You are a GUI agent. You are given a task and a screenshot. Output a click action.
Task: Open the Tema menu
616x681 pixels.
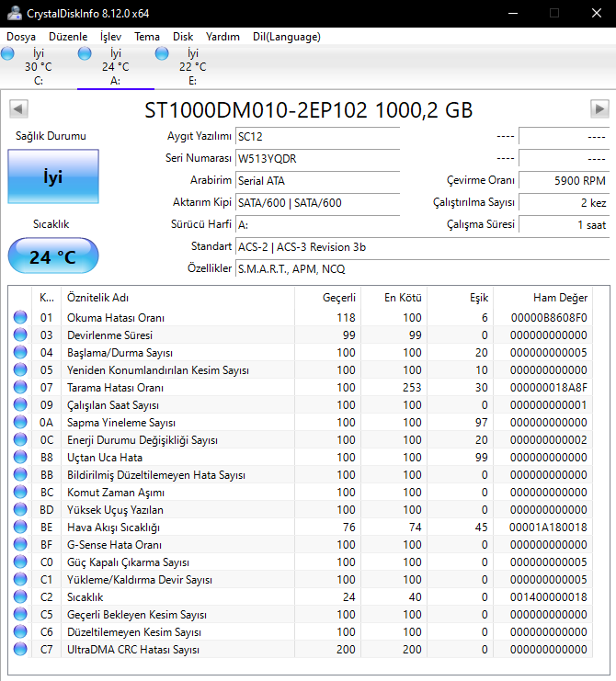click(147, 37)
